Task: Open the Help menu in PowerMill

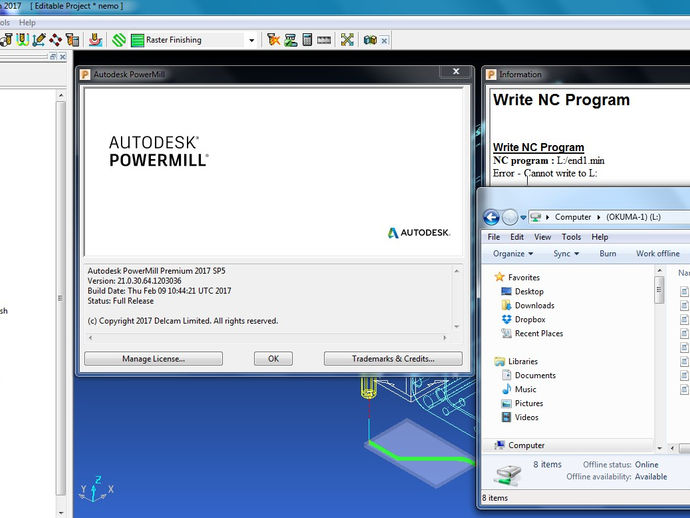Action: 27,22
